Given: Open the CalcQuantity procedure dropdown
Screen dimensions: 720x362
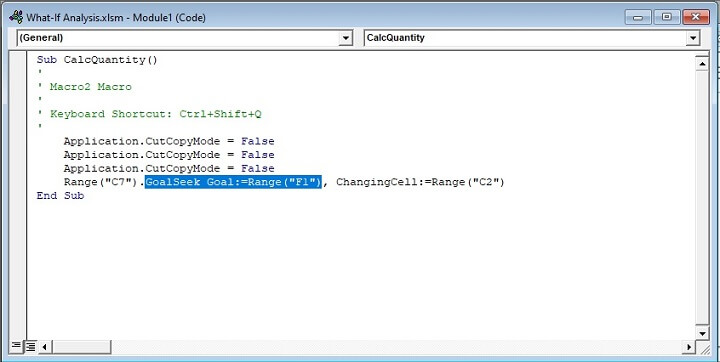Looking at the screenshot, I should [x=692, y=38].
